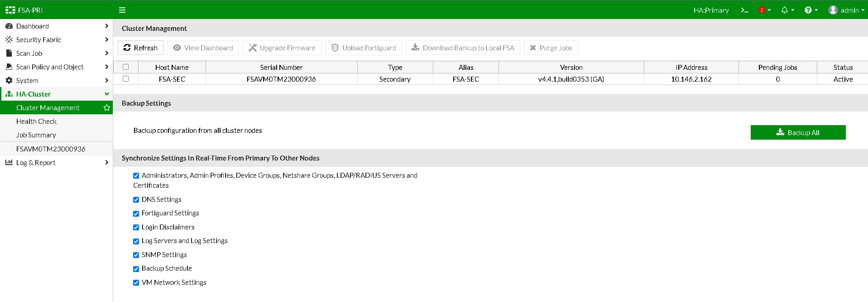Open the help question mark menu
Viewport: 868px width, 302px height.
808,10
